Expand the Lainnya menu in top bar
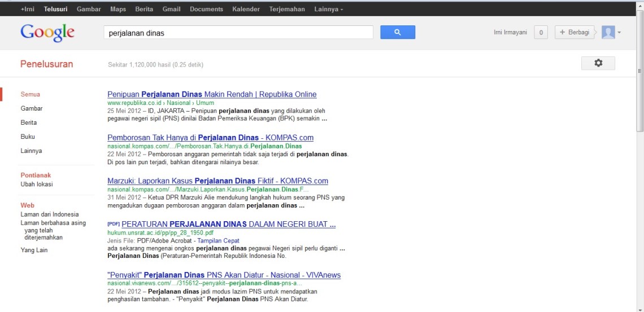 tap(328, 9)
